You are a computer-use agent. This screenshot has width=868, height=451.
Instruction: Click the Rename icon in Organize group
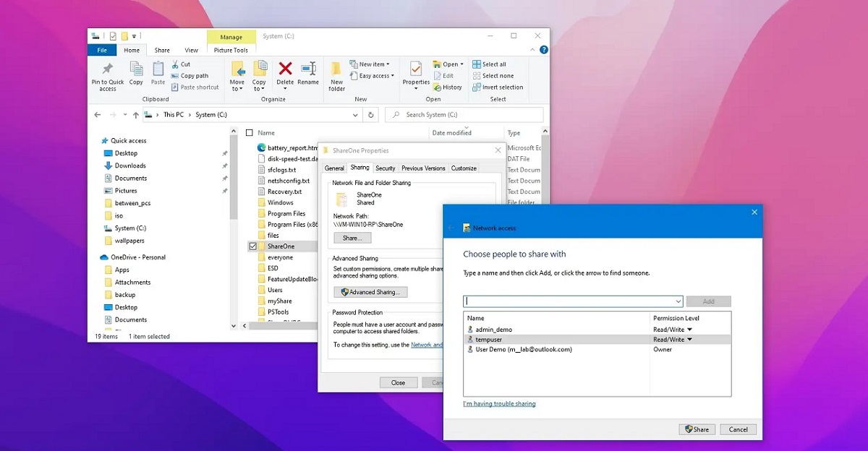(308, 69)
